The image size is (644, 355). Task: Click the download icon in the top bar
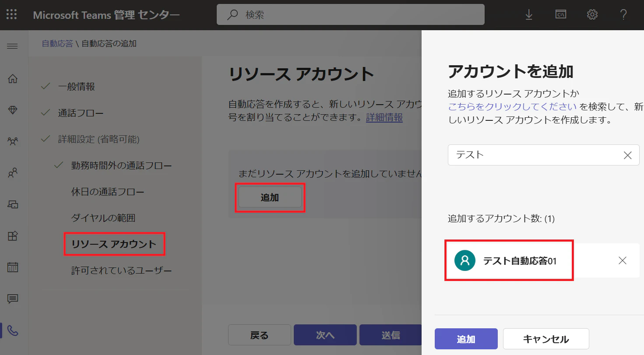(x=529, y=14)
